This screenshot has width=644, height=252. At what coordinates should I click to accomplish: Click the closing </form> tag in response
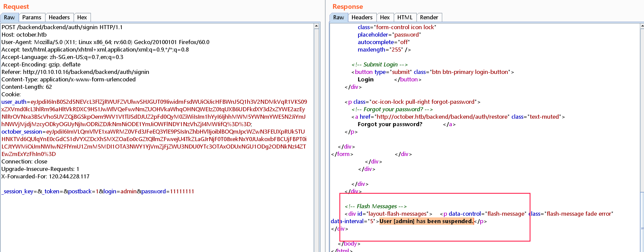[342, 154]
